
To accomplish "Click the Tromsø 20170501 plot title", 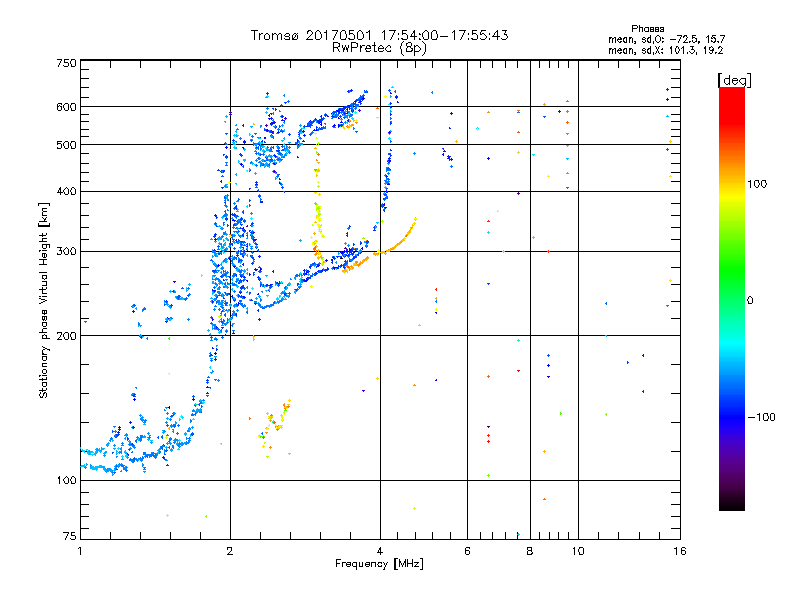I will click(x=379, y=35).
